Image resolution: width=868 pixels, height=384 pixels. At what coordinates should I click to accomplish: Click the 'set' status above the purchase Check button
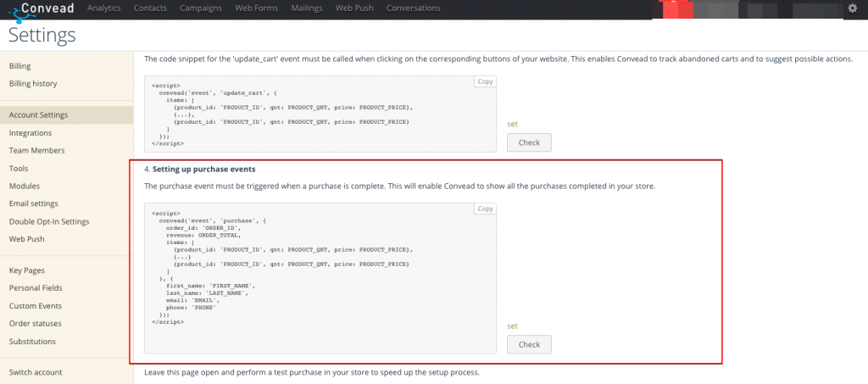pyautogui.click(x=513, y=326)
